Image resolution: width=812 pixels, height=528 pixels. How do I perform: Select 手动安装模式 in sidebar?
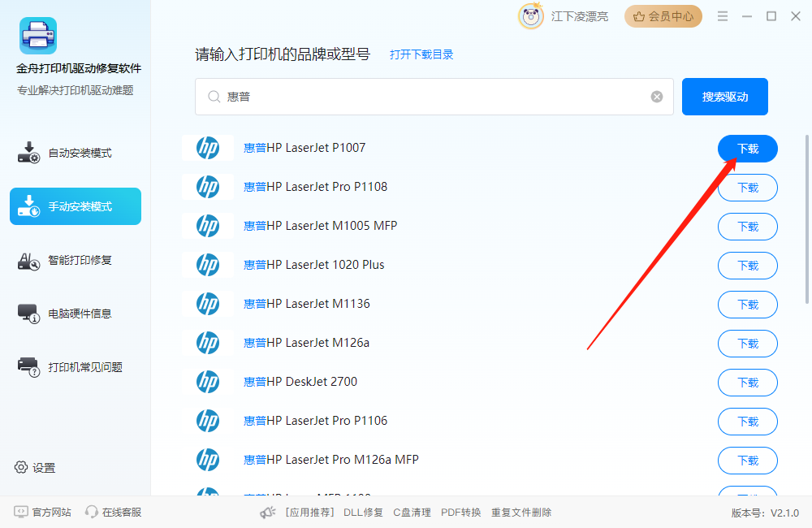pyautogui.click(x=76, y=206)
